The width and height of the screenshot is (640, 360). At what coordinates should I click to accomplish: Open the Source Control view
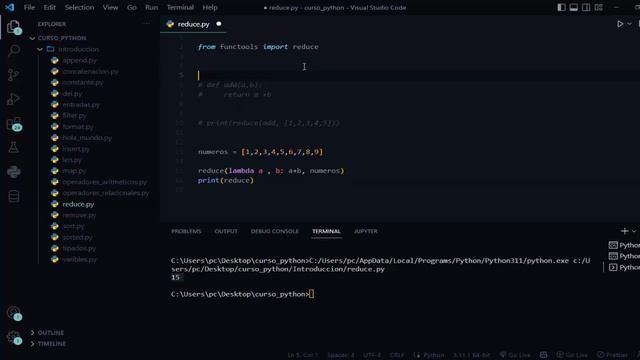tap(13, 75)
